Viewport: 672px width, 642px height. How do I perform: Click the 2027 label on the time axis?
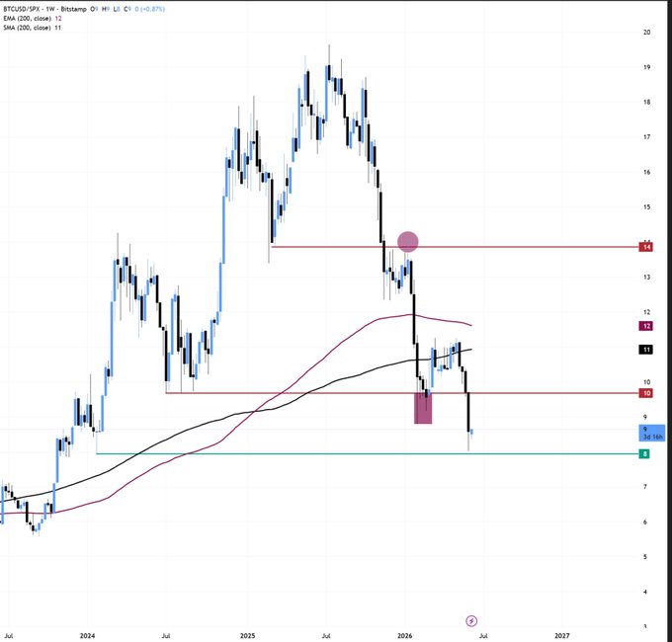tap(562, 635)
